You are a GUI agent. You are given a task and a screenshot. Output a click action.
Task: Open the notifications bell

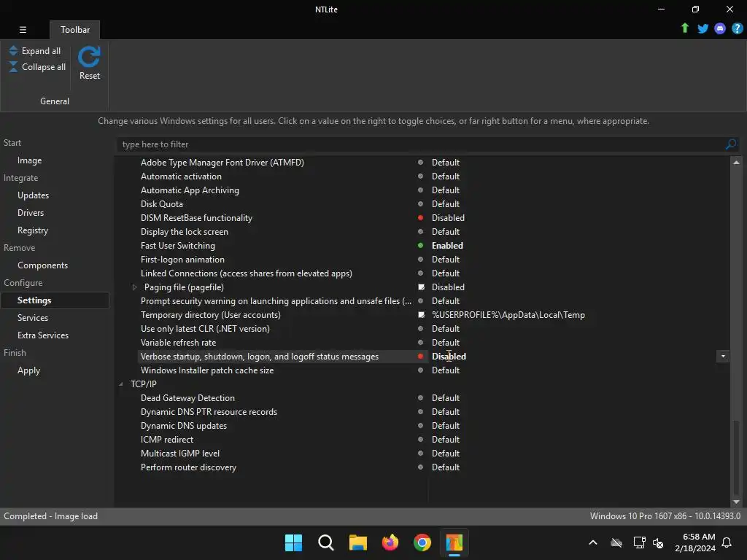[x=727, y=542]
